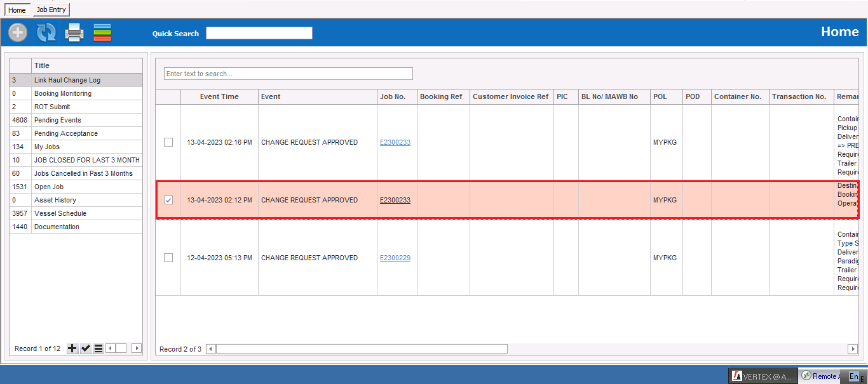Open VERTEX app in the taskbar
The width and height of the screenshot is (868, 384).
[x=762, y=376]
